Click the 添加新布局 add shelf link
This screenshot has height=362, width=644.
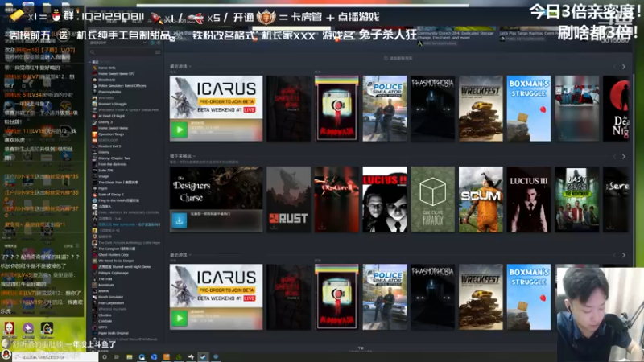coord(398,58)
